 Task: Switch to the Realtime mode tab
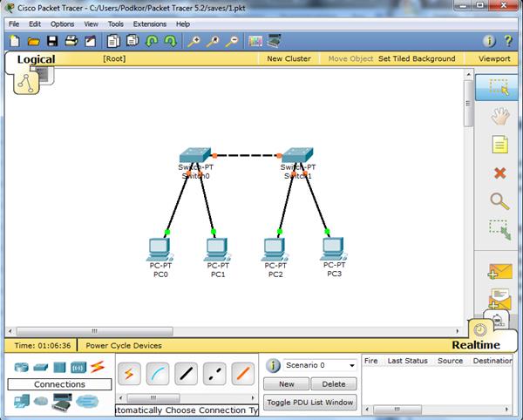(476, 345)
